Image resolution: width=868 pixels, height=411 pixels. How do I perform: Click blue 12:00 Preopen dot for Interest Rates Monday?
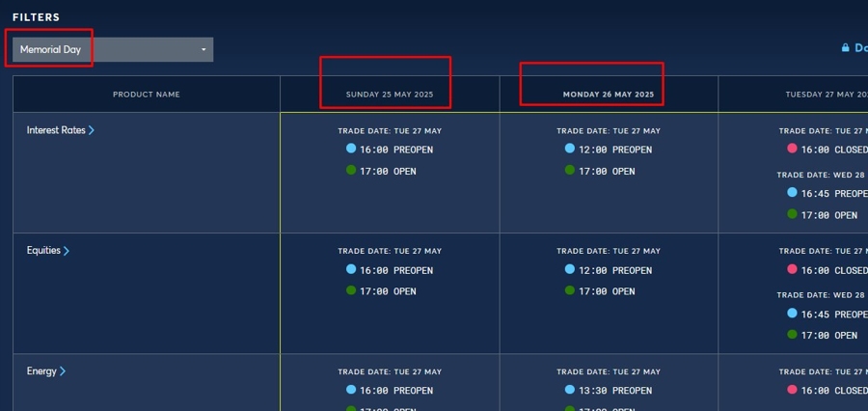[x=570, y=149]
